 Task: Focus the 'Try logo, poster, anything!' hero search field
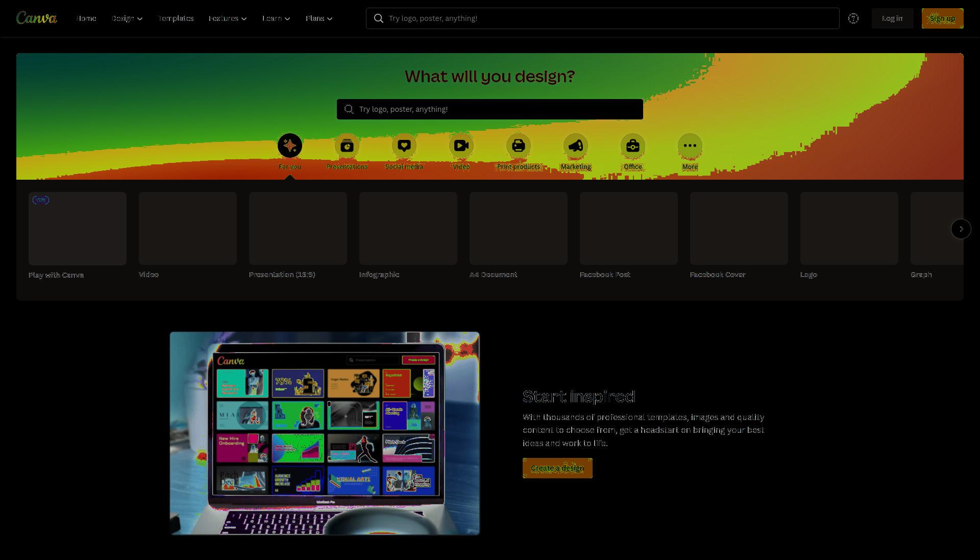[x=490, y=109]
